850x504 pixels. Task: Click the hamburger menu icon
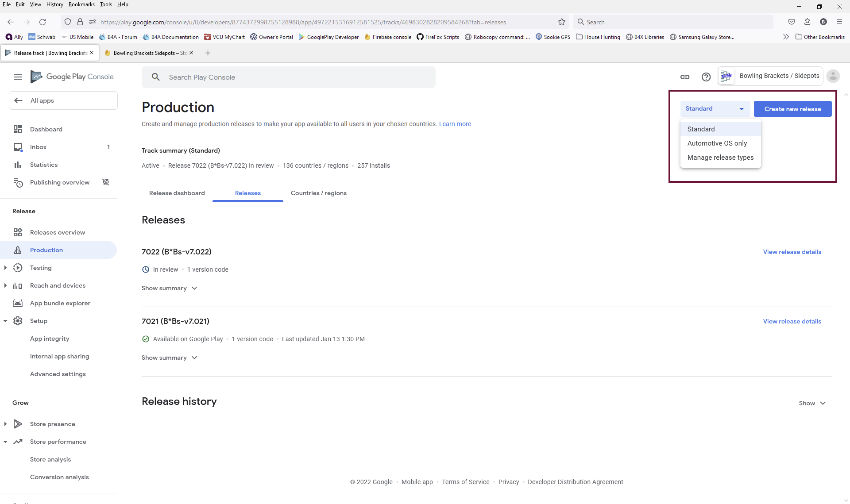click(x=18, y=77)
